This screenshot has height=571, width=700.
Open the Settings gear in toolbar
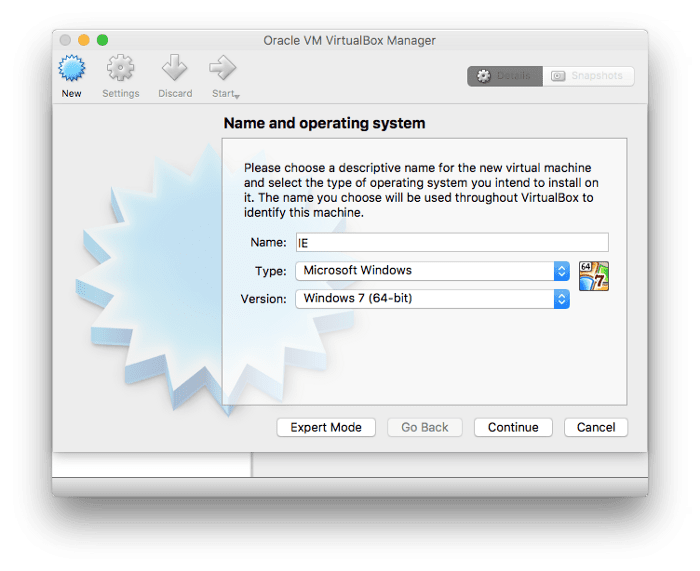[121, 70]
